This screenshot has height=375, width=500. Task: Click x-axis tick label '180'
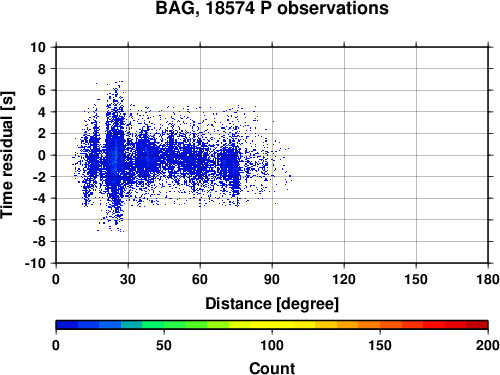488,279
